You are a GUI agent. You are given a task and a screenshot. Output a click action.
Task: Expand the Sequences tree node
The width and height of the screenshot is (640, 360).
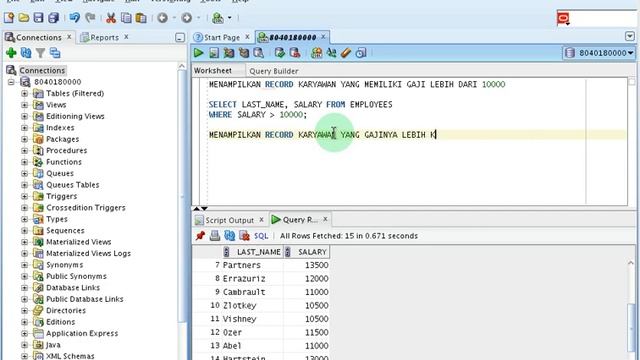pyautogui.click(x=24, y=231)
